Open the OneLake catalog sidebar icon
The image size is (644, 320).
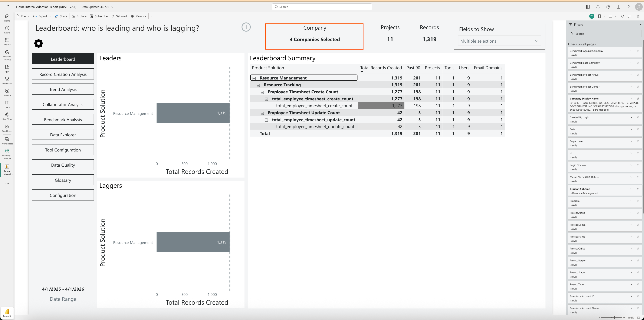[x=7, y=53]
